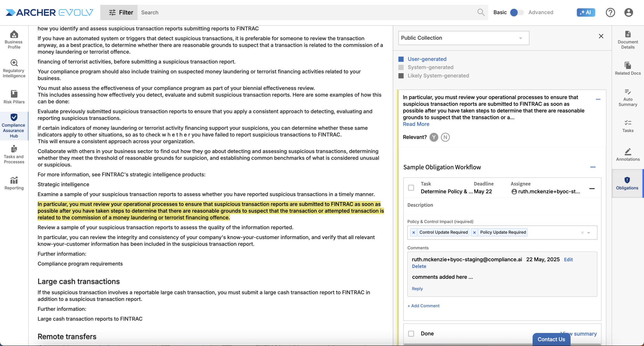The image size is (644, 346).
Task: Click the Large cash transactions heading
Action: click(78, 282)
